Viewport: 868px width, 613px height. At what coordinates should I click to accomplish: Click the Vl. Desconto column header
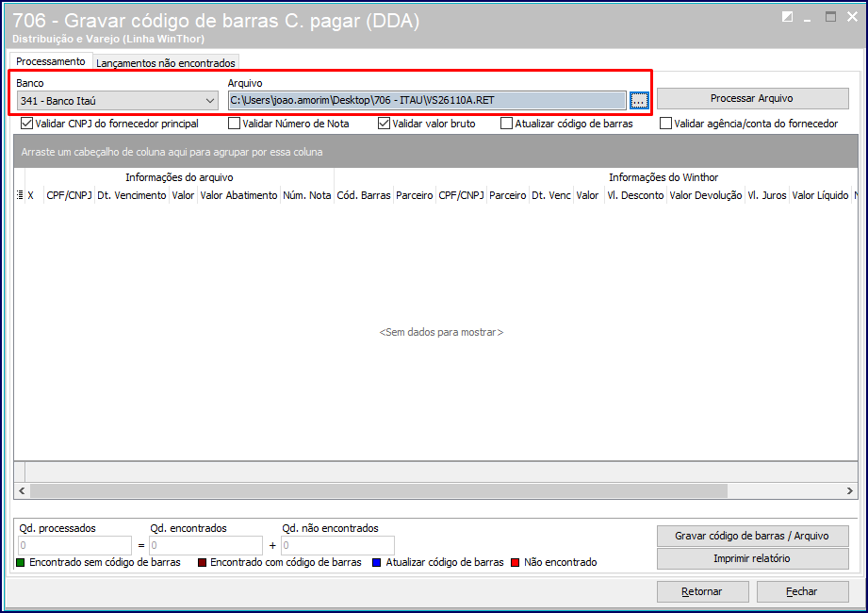tap(635, 195)
